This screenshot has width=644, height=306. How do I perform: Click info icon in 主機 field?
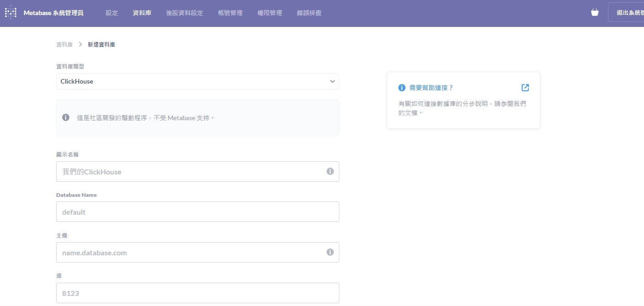coord(330,252)
